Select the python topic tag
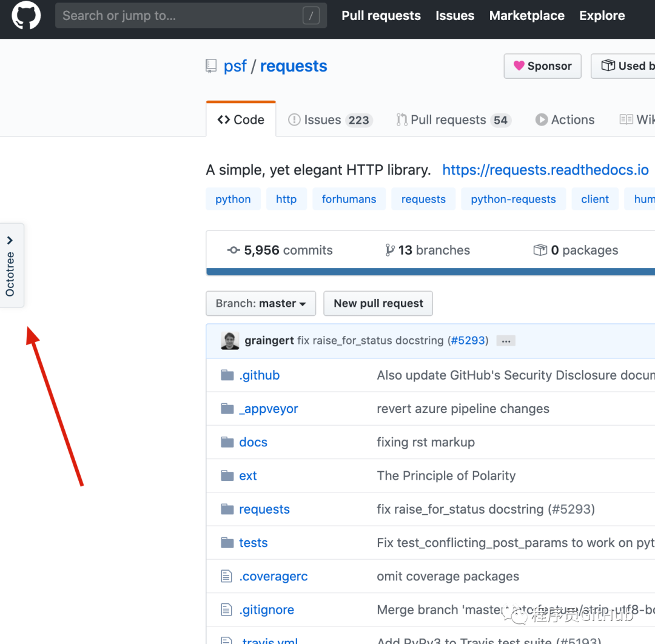Image resolution: width=655 pixels, height=644 pixels. click(233, 199)
